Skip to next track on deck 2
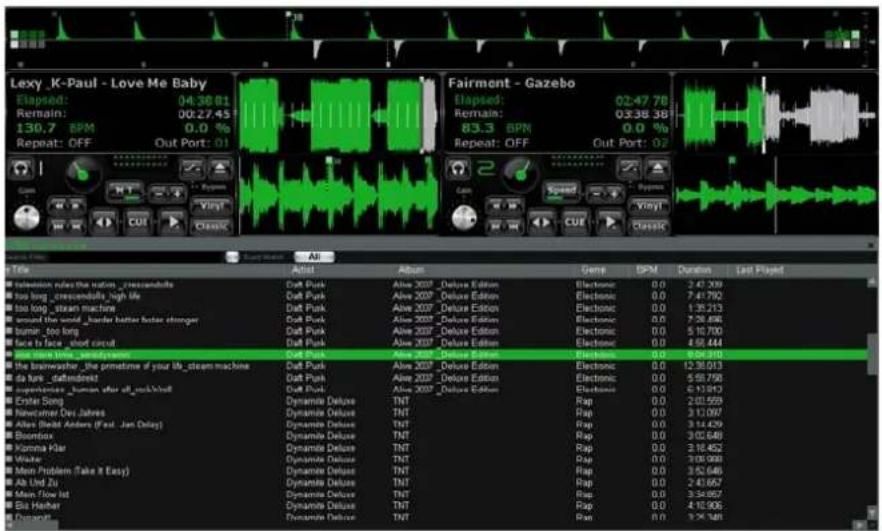 (513, 227)
